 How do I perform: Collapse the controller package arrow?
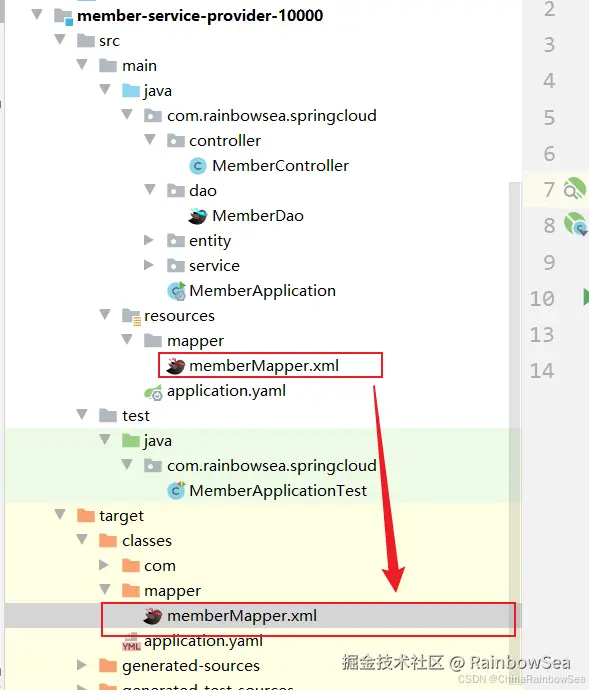[150, 139]
